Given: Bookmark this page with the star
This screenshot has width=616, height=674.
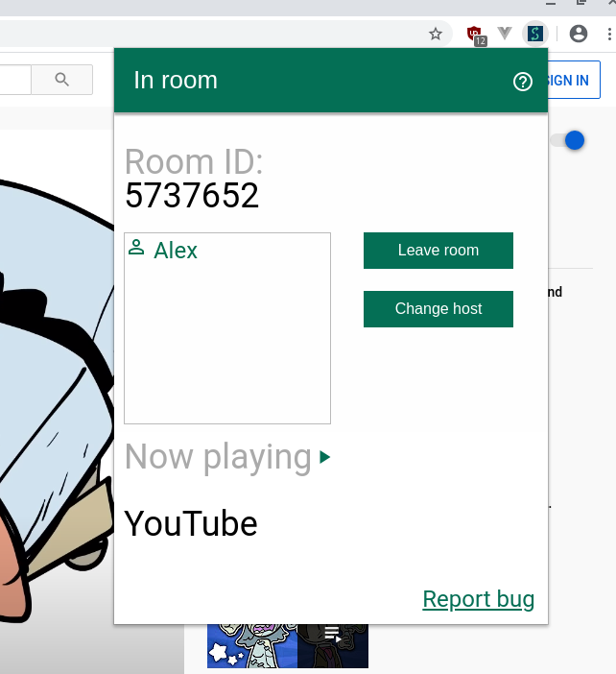Looking at the screenshot, I should 436,34.
